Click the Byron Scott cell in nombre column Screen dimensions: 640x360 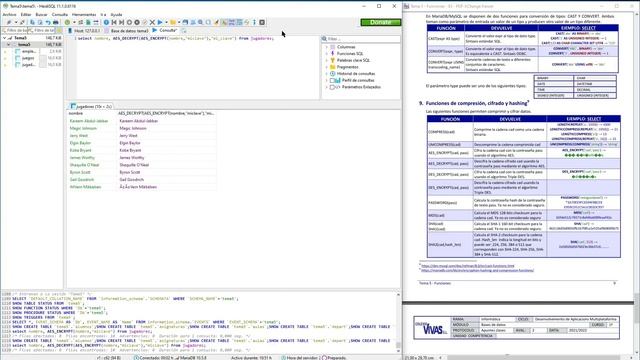(x=92, y=172)
